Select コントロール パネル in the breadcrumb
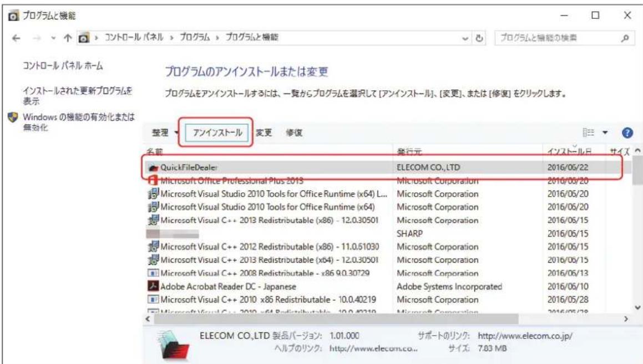Viewport: 643px width, 364px height. 134,37
